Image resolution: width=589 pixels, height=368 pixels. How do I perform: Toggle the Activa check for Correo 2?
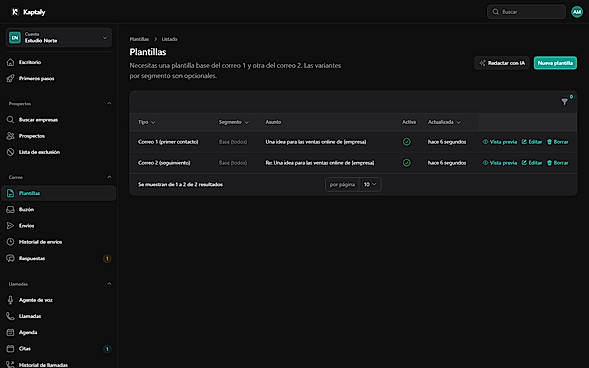pos(406,163)
